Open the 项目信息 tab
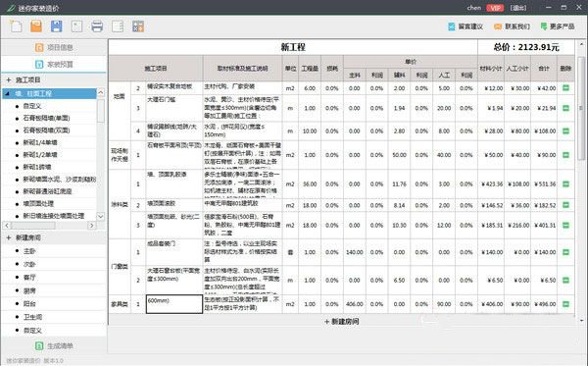Image resolution: width=588 pixels, height=366 pixels. click(x=54, y=48)
